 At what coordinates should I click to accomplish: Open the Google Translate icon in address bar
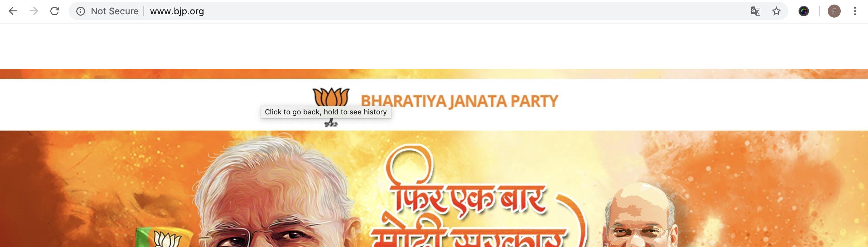point(755,11)
